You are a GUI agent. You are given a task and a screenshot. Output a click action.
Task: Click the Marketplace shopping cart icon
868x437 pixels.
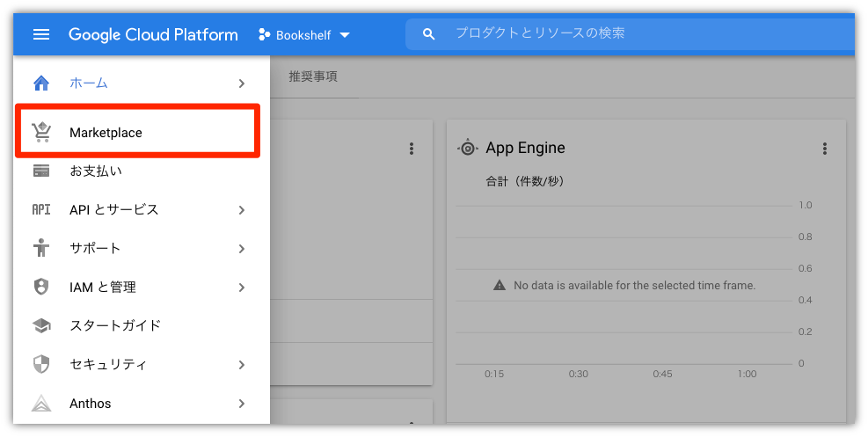pyautogui.click(x=41, y=132)
